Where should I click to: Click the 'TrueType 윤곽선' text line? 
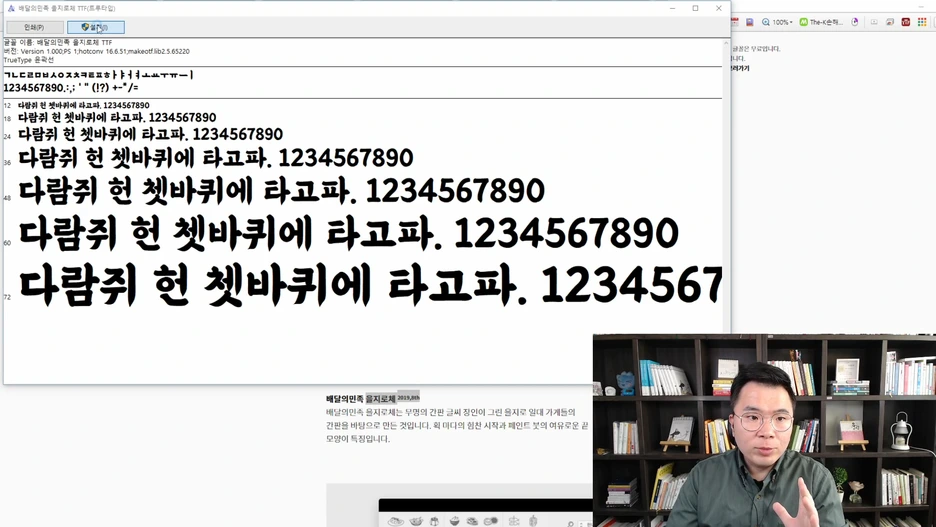[x=29, y=60]
